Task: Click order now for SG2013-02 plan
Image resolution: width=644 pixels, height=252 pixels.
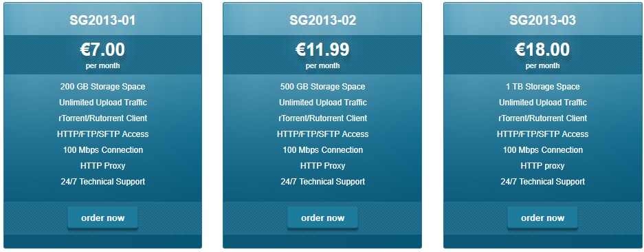Action: coord(322,218)
